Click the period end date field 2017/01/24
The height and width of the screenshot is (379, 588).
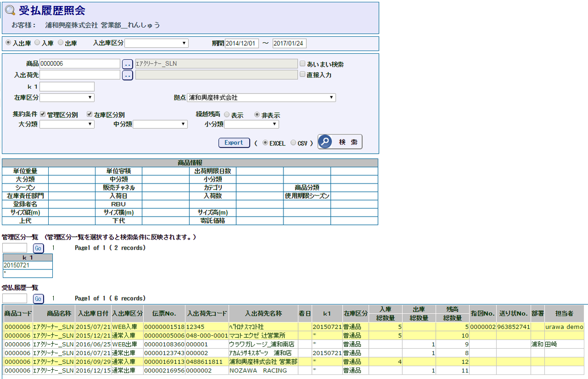pyautogui.click(x=289, y=43)
